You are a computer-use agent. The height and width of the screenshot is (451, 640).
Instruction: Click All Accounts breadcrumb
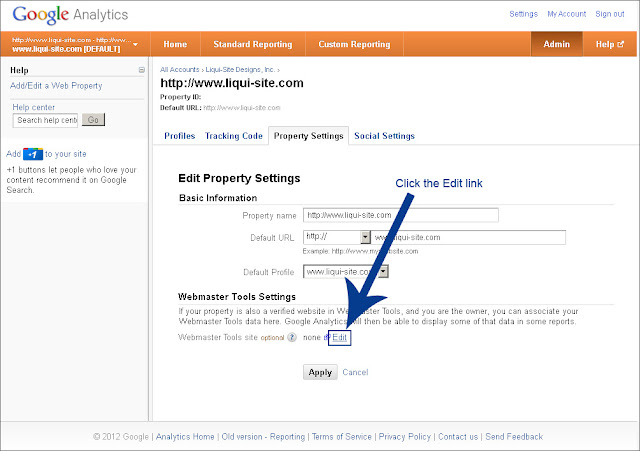(x=180, y=70)
